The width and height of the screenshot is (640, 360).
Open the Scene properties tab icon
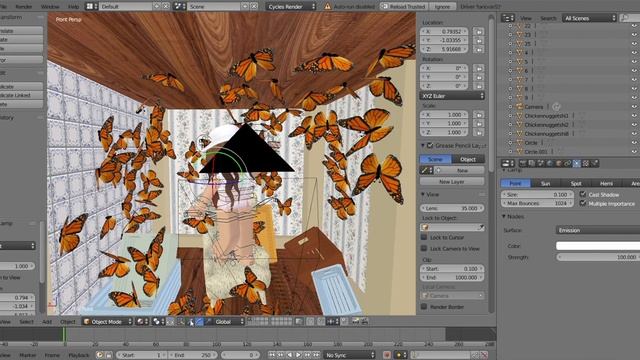(541, 163)
